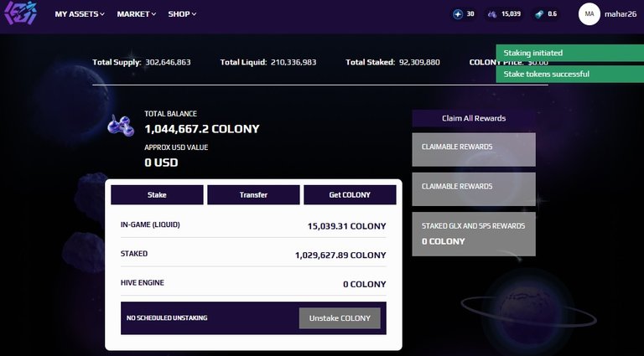Click the second Claimable Rewards card
Screen dimensions: 644x356
[x=474, y=189]
